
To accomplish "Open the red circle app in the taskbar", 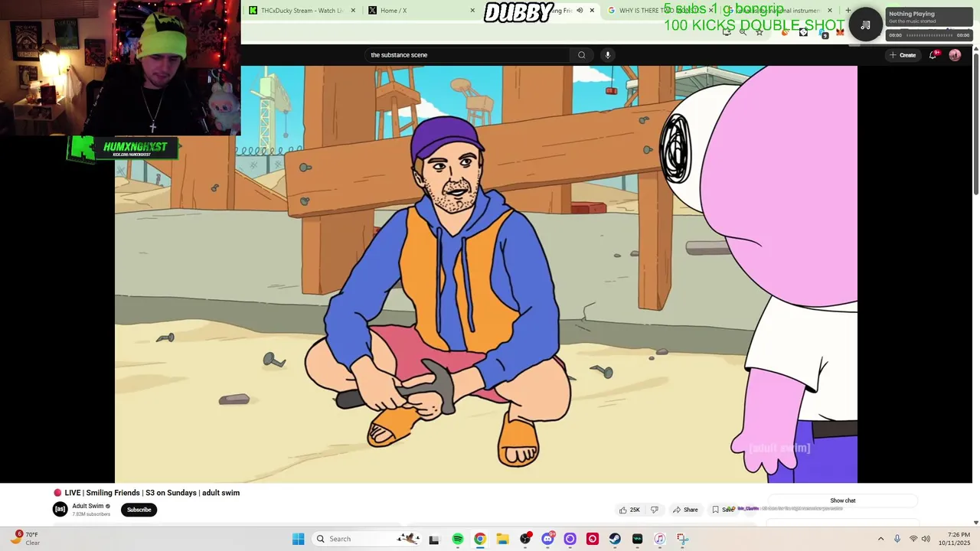I will [593, 539].
